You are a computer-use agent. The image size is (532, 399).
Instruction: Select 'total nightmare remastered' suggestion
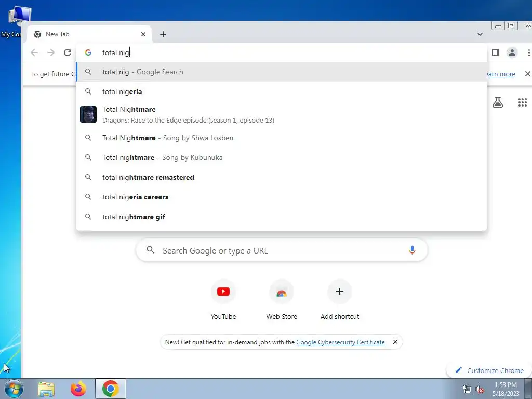click(282, 177)
